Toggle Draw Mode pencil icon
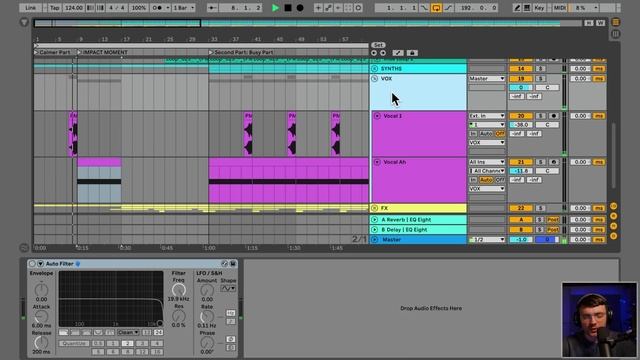The width and height of the screenshot is (640, 360). (x=517, y=8)
